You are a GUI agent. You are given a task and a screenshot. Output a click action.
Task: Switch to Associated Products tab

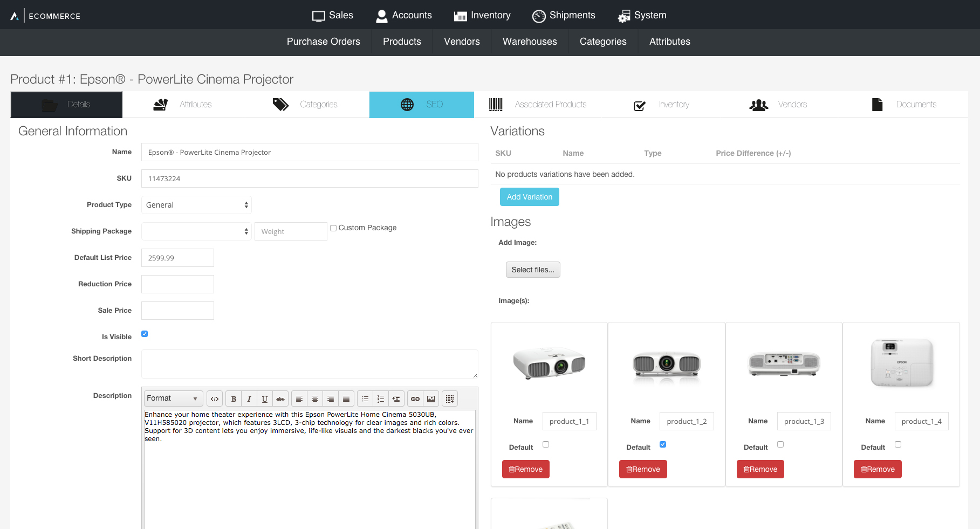click(x=538, y=105)
